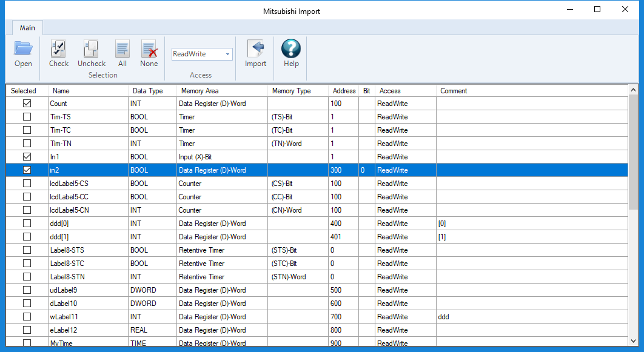
Task: Click Retentive Timer cell of Label8-STN
Action: click(x=222, y=276)
